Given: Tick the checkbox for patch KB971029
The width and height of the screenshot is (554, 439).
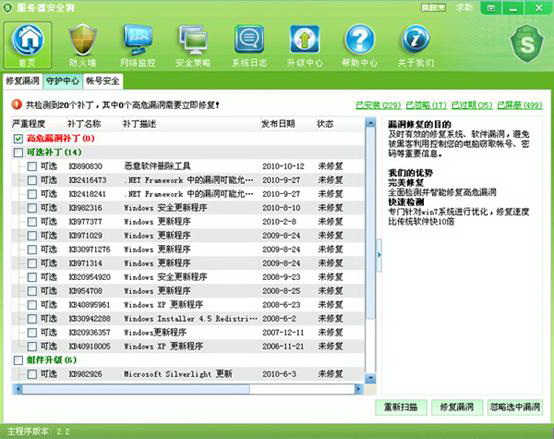Looking at the screenshot, I should coord(32,236).
